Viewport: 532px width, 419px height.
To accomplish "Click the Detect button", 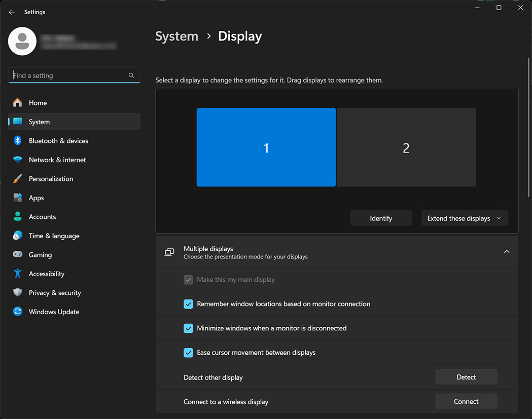I will click(x=466, y=377).
